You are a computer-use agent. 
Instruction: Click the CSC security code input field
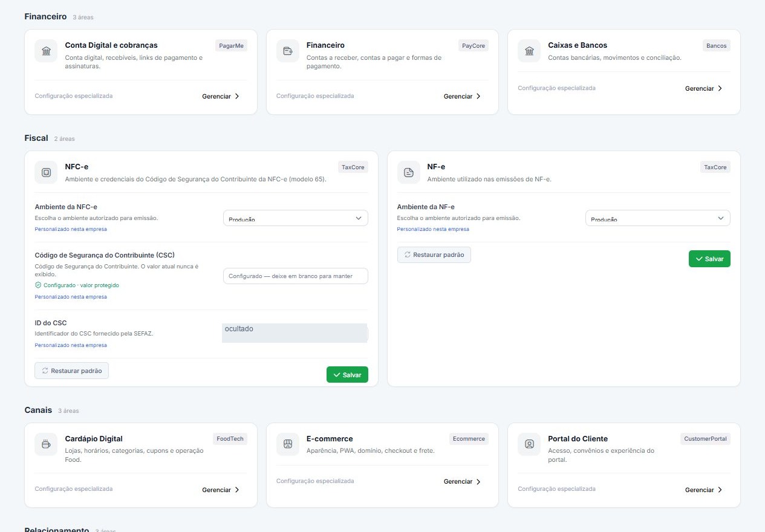click(295, 276)
